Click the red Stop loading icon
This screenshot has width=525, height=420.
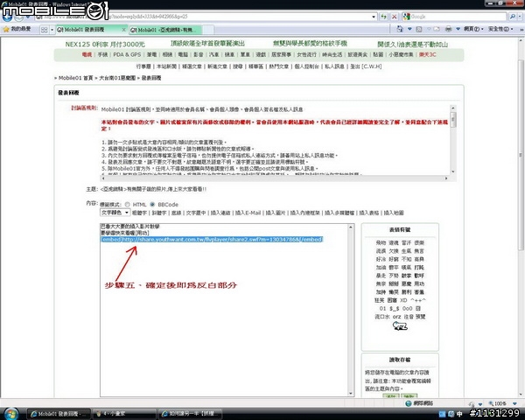395,17
